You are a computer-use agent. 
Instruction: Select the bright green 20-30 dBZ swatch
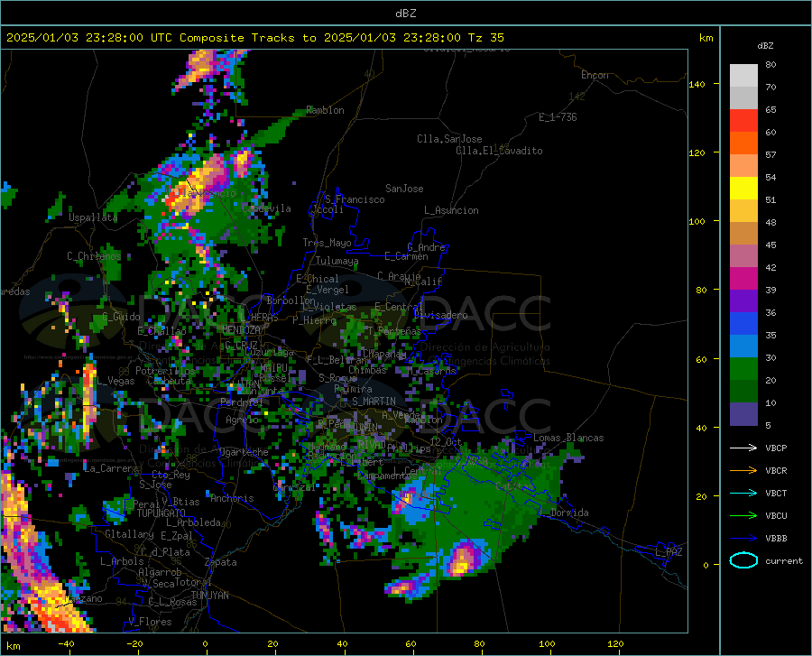[x=743, y=369]
